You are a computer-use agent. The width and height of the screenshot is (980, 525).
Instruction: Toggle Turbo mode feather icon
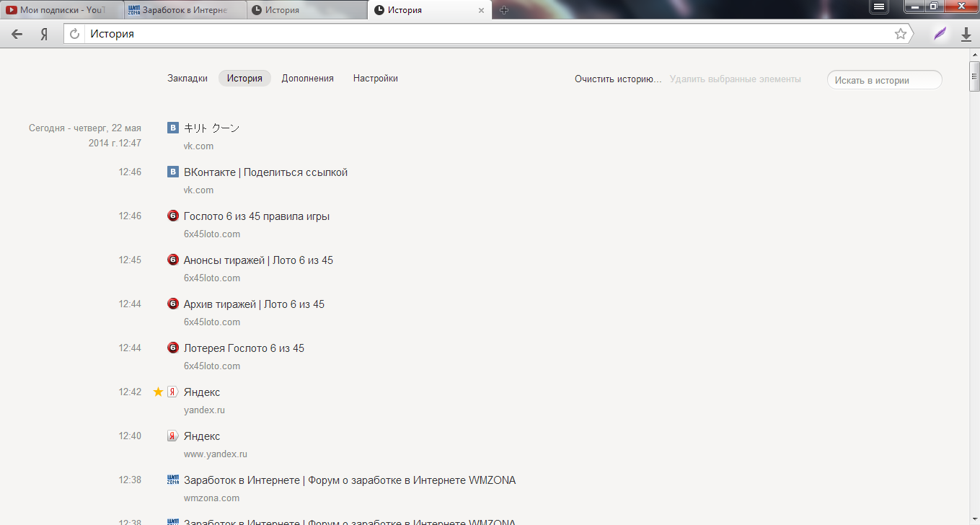point(940,34)
